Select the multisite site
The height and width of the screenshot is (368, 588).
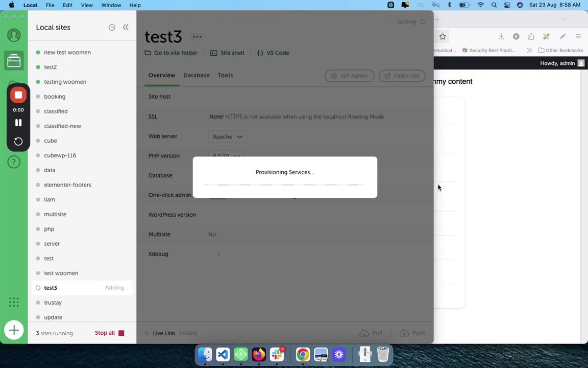tap(82, 215)
